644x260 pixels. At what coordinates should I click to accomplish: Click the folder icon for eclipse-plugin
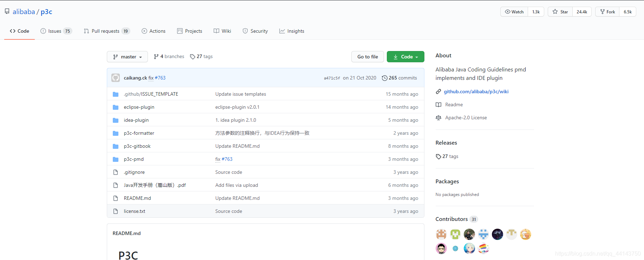(x=116, y=107)
